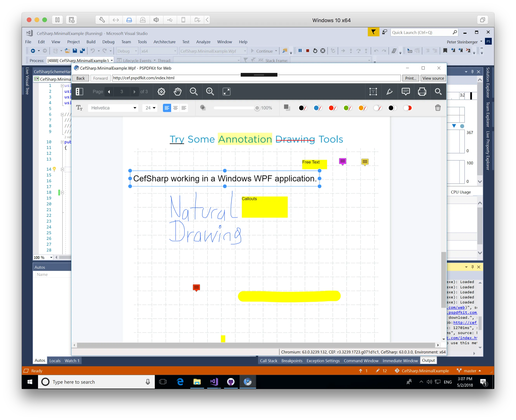The width and height of the screenshot is (516, 420).
Task: Toggle fit-to-page fullscreen icon
Action: (226, 91)
